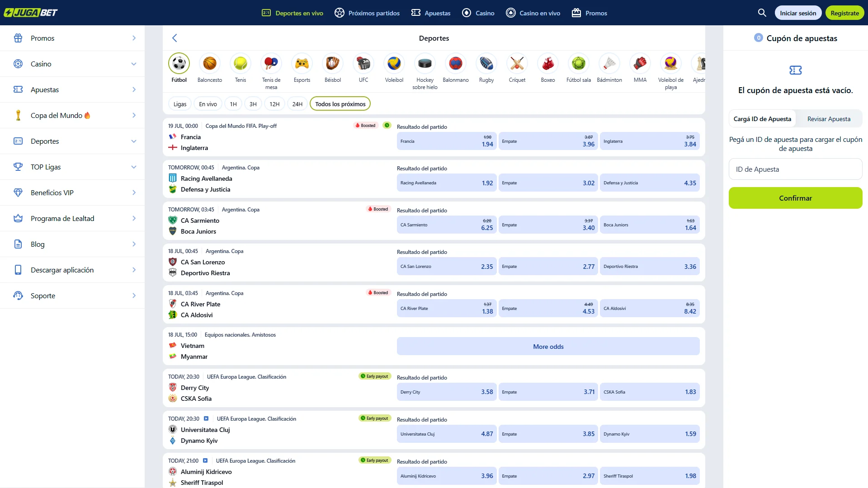
Task: Select the UFC glove icon
Action: 363,63
